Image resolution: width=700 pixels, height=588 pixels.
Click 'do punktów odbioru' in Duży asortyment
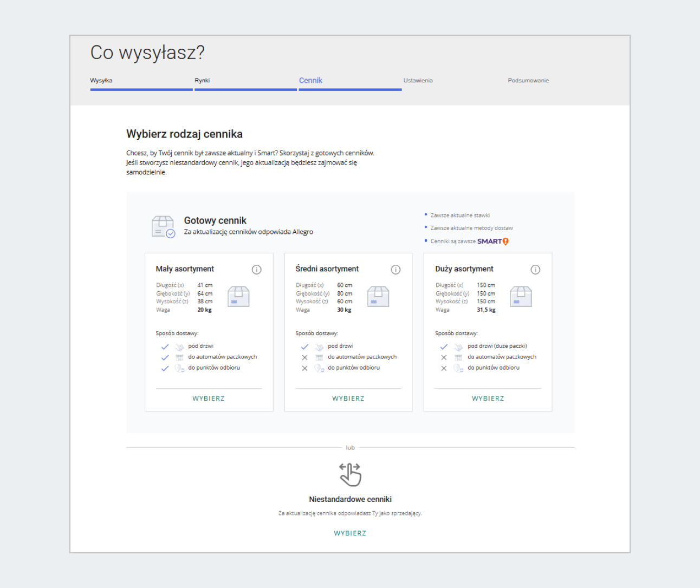point(494,368)
